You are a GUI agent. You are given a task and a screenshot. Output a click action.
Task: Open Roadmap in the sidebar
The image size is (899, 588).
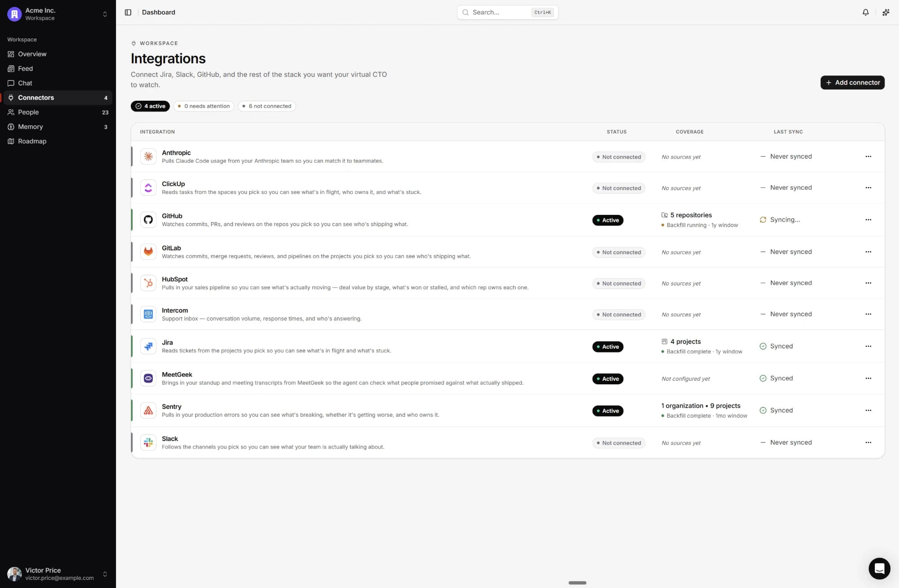[58, 141]
